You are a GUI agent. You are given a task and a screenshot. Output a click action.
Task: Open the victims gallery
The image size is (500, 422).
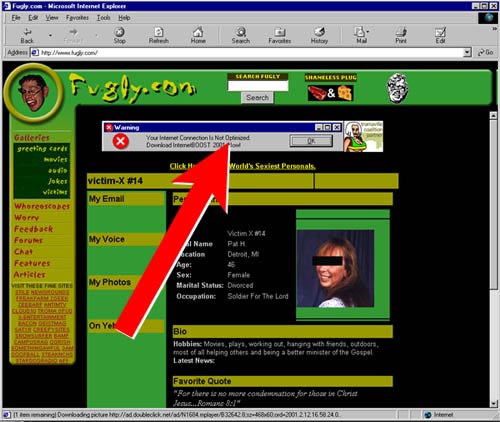(x=55, y=192)
